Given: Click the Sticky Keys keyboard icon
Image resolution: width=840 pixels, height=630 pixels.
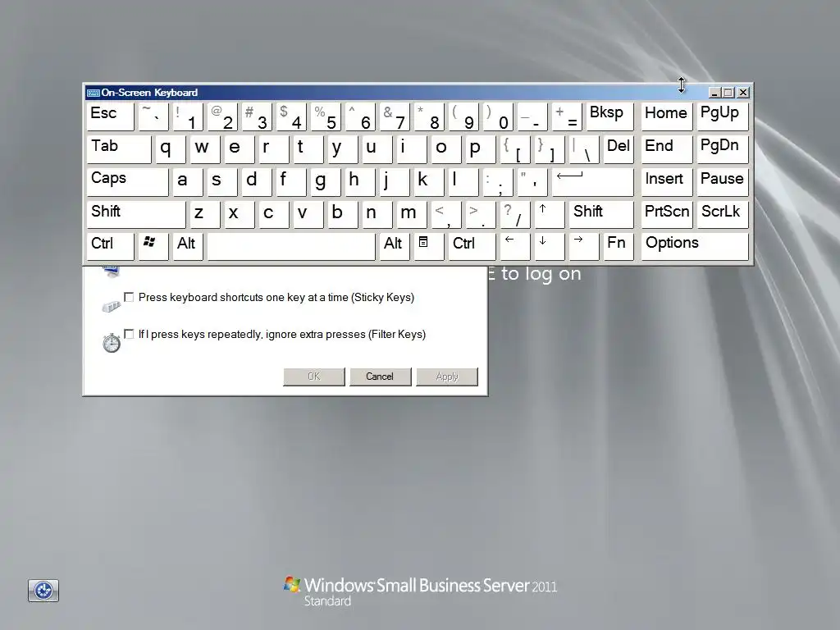Looking at the screenshot, I should (112, 306).
